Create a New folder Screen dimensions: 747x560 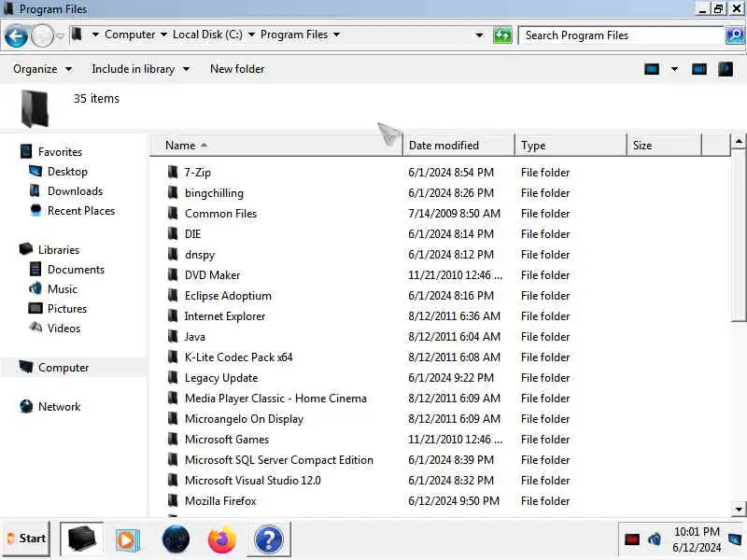click(237, 69)
